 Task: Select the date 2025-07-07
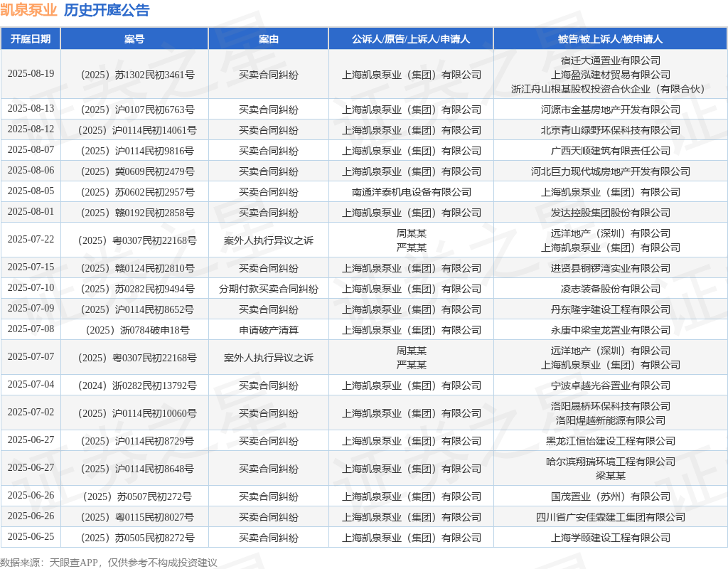click(x=31, y=356)
